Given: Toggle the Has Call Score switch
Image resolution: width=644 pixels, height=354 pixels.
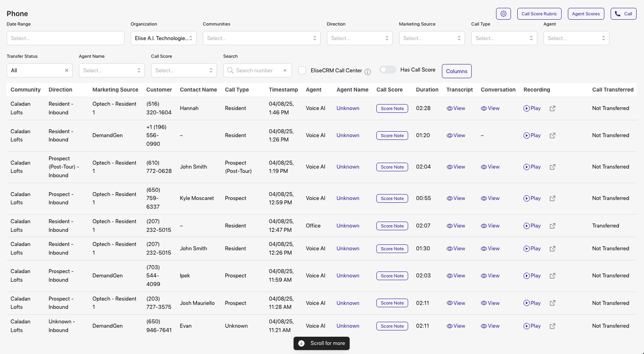Looking at the screenshot, I should (388, 70).
